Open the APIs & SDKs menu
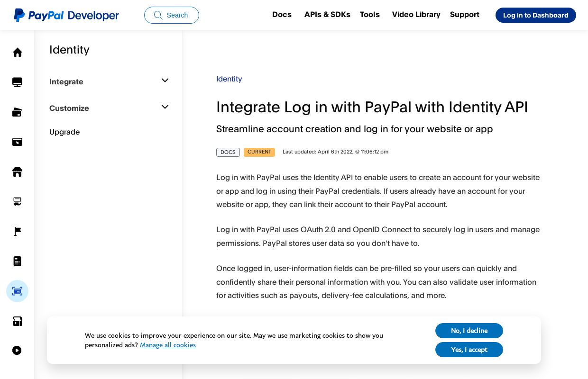This screenshot has height=379, width=588. coord(327,15)
